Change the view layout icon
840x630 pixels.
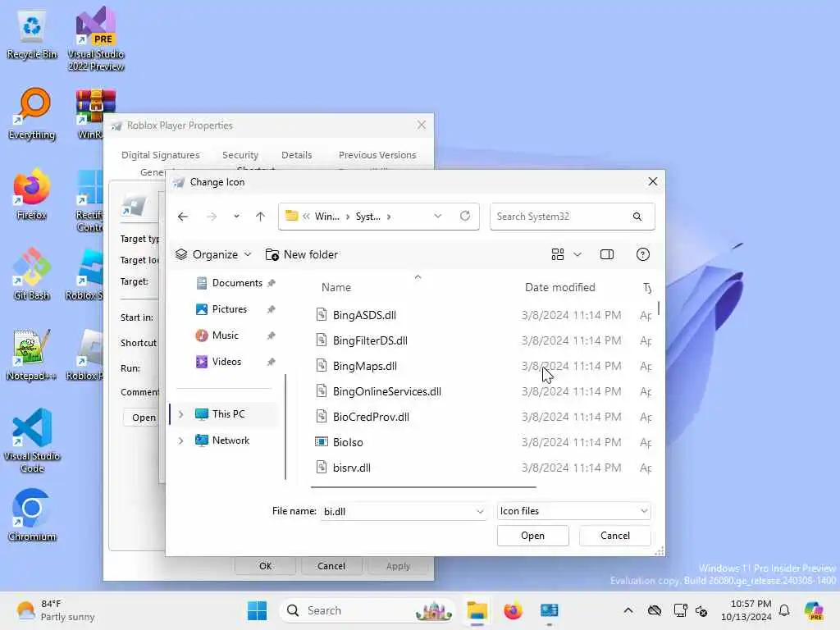click(558, 254)
